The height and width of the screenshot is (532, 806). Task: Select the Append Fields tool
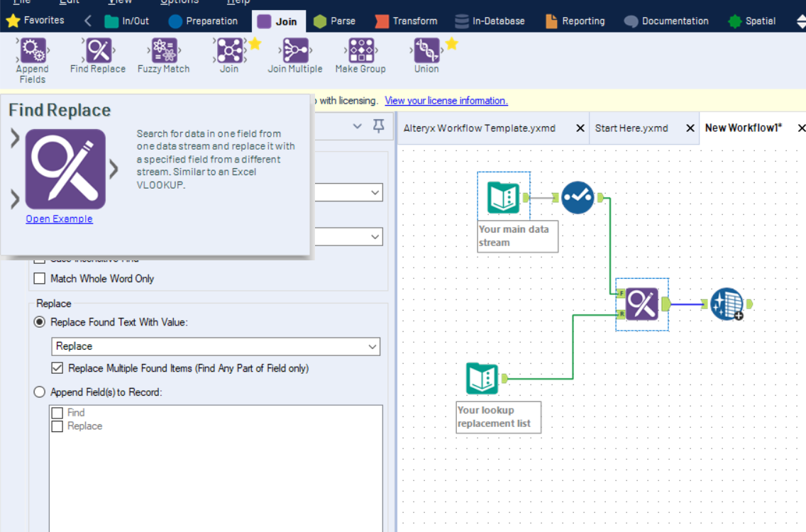point(32,50)
